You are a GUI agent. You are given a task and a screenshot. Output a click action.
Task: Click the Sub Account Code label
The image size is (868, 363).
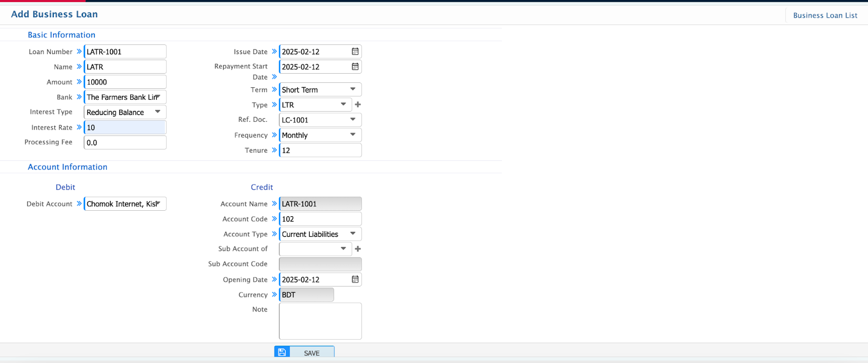pos(238,264)
